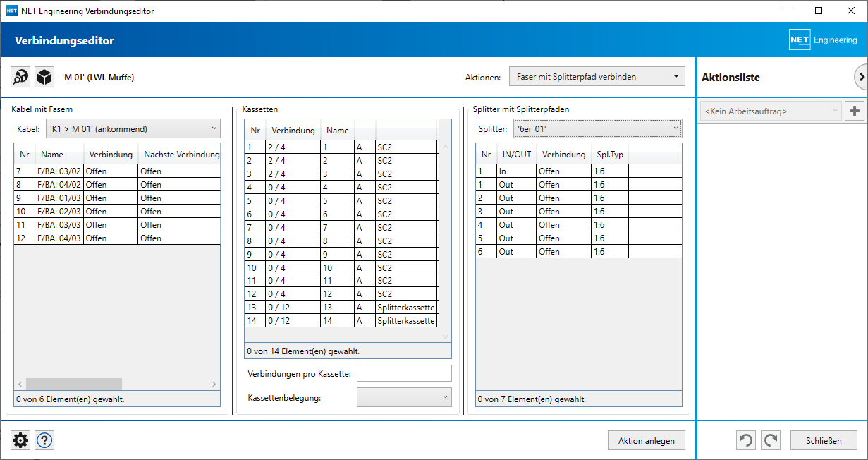The height and width of the screenshot is (460, 868).
Task: Undo the last action with the undo arrow
Action: click(x=746, y=441)
